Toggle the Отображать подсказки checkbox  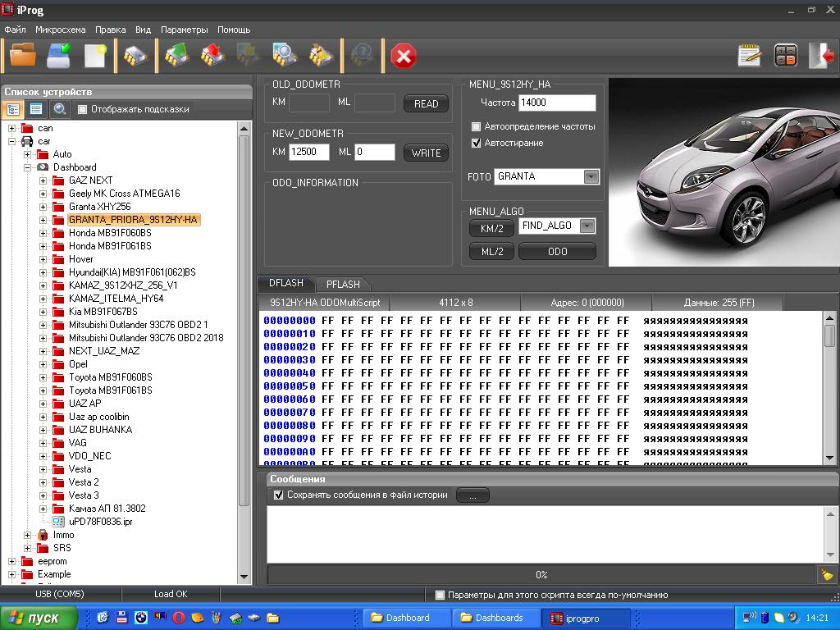click(82, 109)
